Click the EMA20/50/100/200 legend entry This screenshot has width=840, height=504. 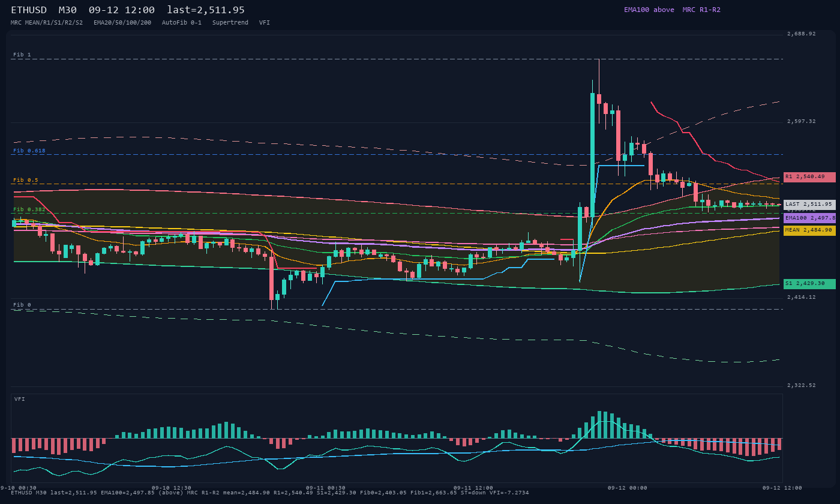click(x=122, y=23)
